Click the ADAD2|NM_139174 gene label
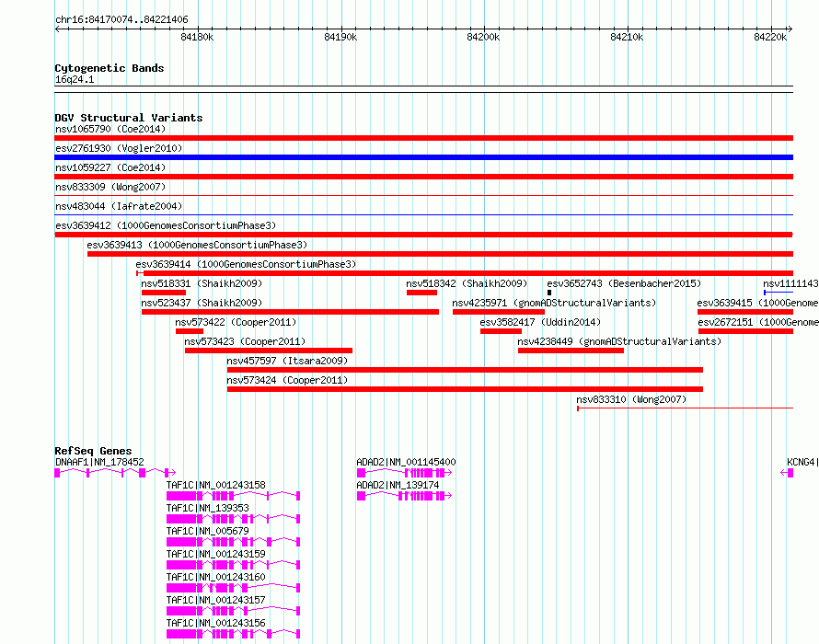This screenshot has height=644, width=819. 398,485
